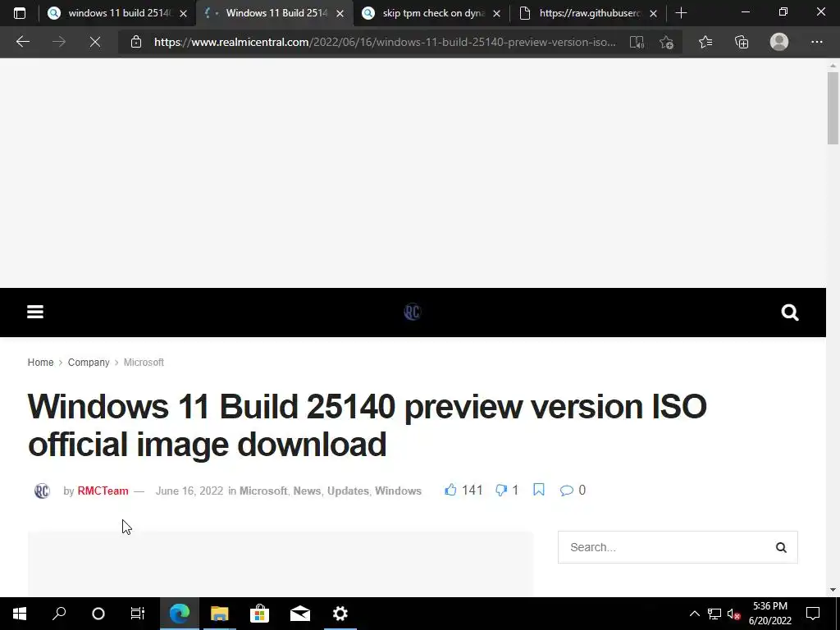Switch to 'skip tpm check on dyna' tab
The image size is (840, 630).
coord(433,13)
